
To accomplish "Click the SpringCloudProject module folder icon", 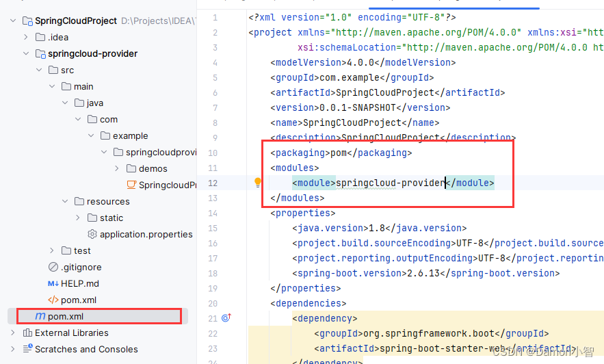I will [x=27, y=21].
